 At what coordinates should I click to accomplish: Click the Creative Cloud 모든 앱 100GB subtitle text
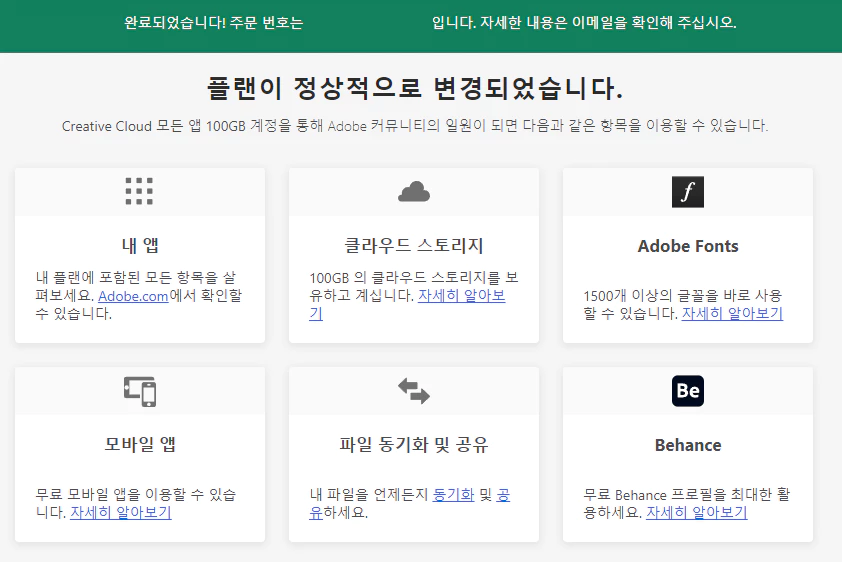tap(415, 126)
